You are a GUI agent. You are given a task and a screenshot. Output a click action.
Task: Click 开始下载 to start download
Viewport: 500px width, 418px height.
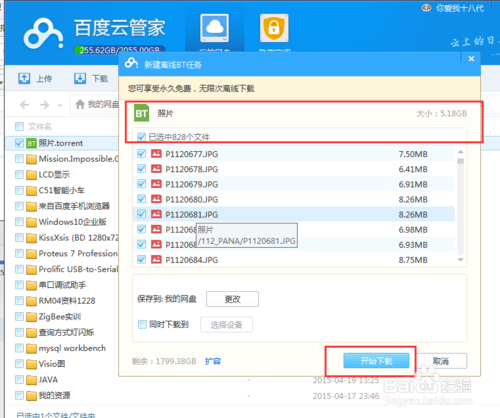pos(376,361)
